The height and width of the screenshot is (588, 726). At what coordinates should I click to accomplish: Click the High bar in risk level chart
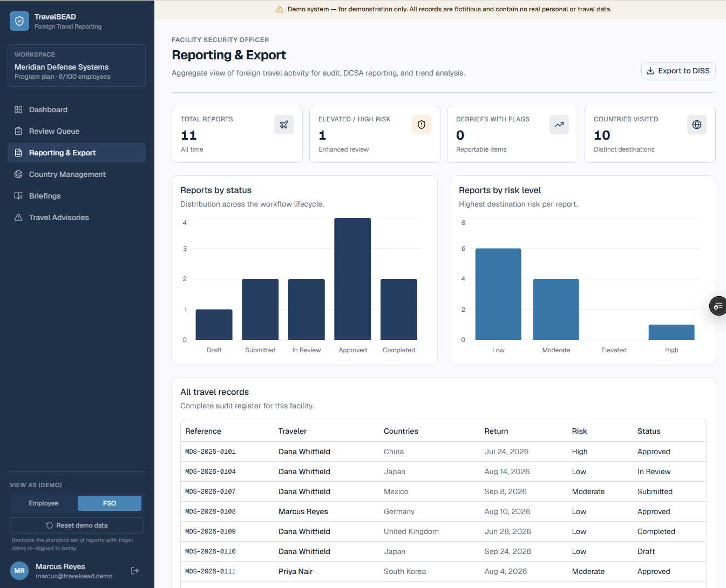671,332
